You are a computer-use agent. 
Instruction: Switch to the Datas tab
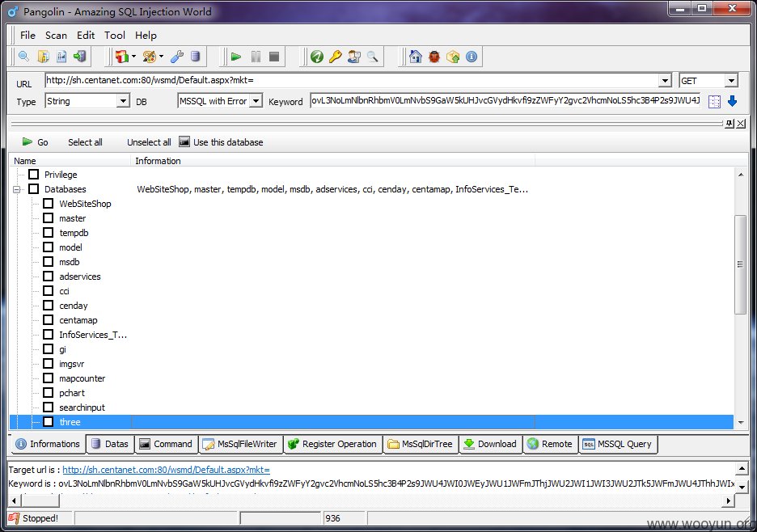[x=110, y=444]
